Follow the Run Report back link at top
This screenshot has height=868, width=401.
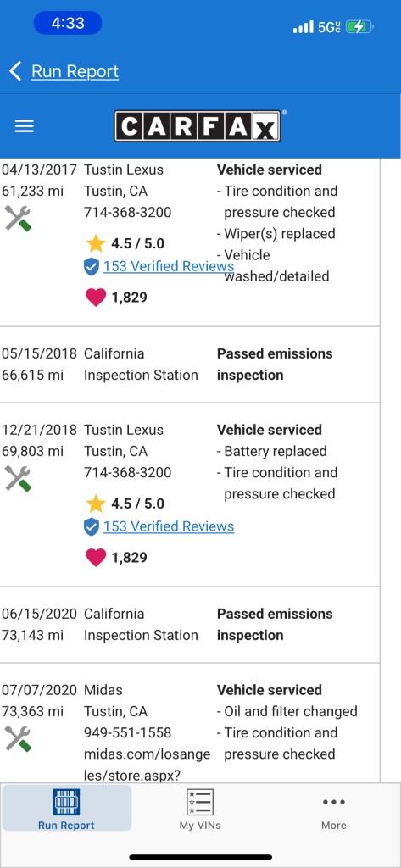click(75, 71)
